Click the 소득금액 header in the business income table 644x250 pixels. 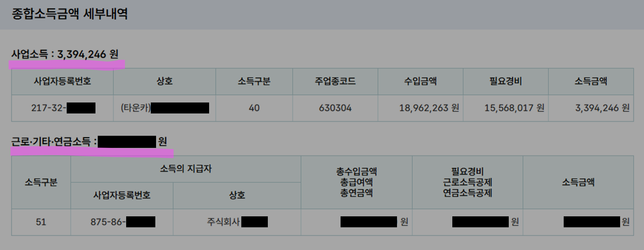point(591,81)
